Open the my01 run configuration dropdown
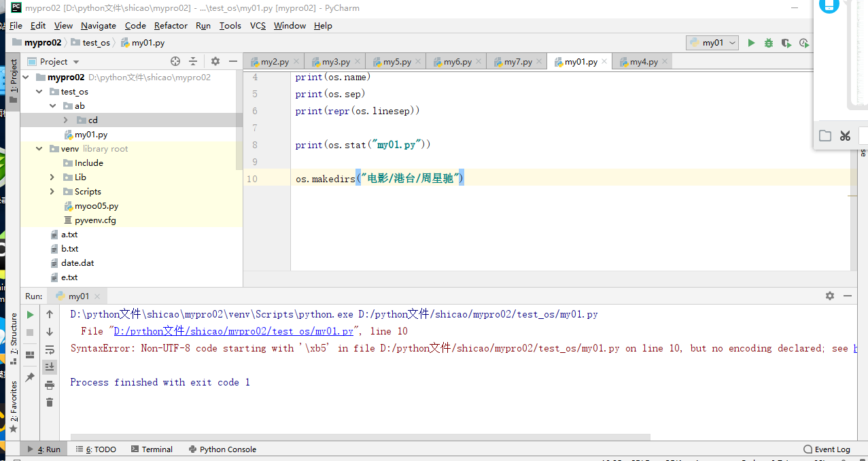868x461 pixels. 712,43
